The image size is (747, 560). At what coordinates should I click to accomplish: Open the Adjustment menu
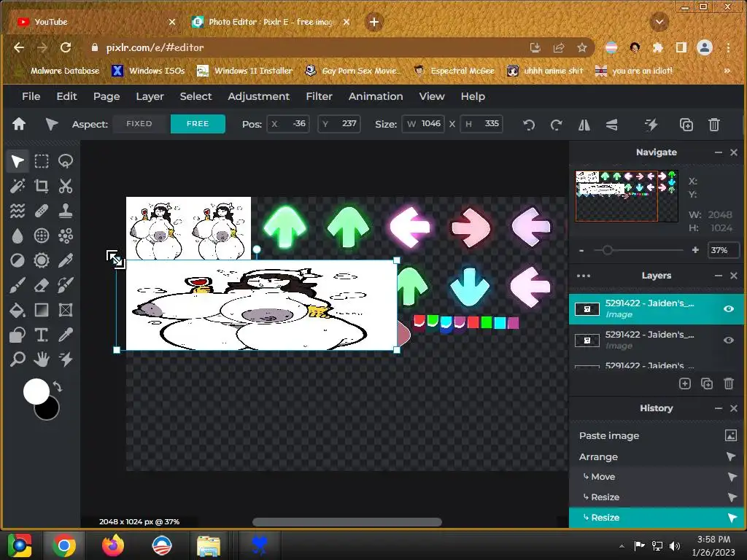(258, 96)
